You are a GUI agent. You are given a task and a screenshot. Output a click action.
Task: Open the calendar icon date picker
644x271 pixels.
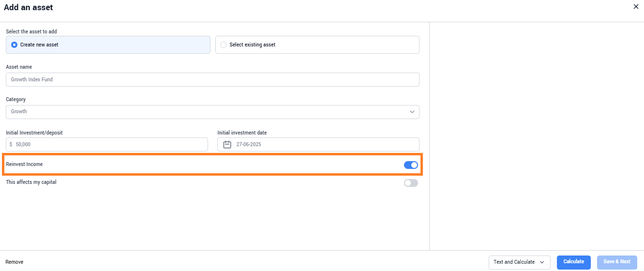coord(227,144)
